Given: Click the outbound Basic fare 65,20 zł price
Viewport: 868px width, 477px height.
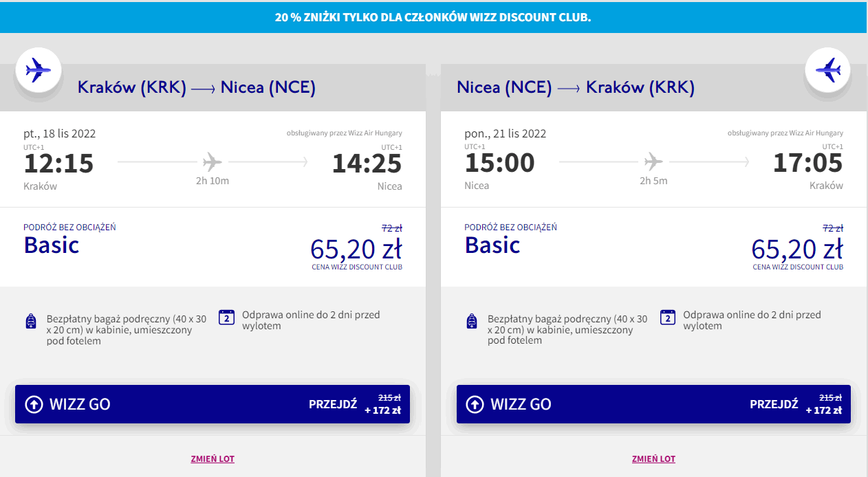Looking at the screenshot, I should coord(356,248).
